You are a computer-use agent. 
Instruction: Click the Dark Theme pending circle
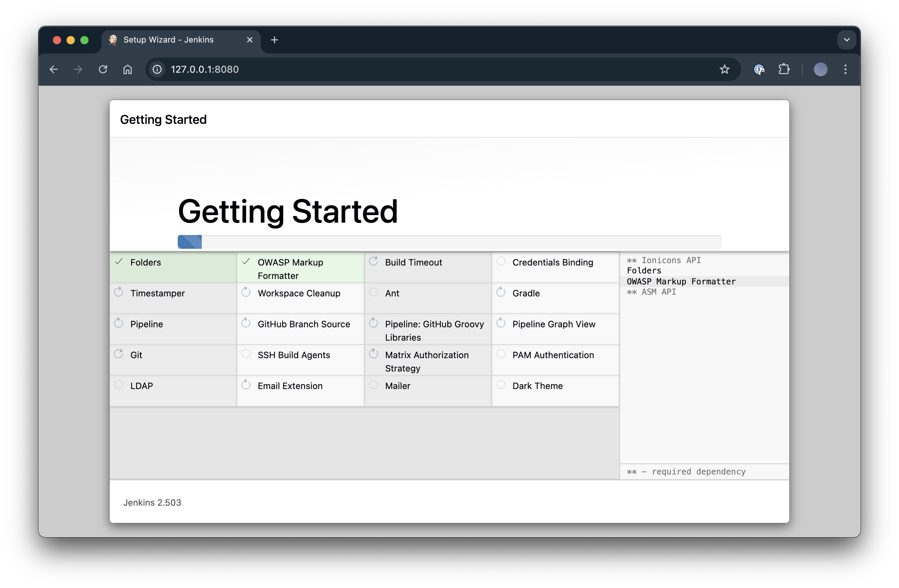tap(501, 385)
